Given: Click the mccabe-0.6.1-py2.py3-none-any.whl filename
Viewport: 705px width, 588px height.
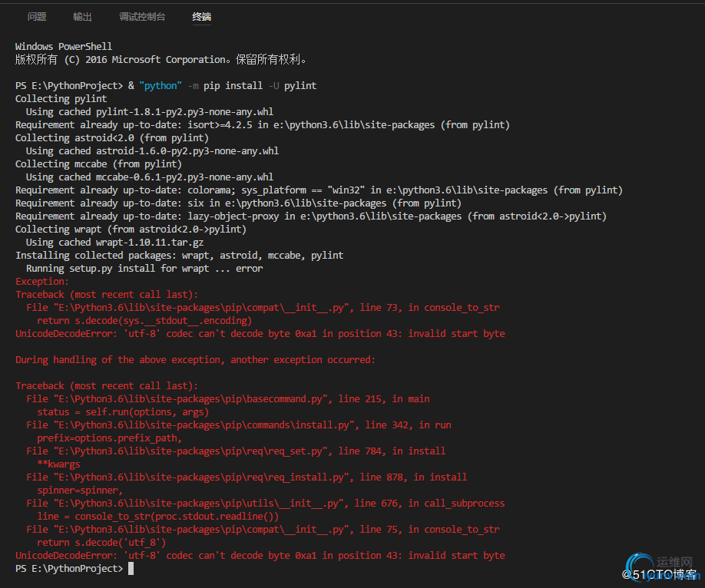Looking at the screenshot, I should (184, 177).
